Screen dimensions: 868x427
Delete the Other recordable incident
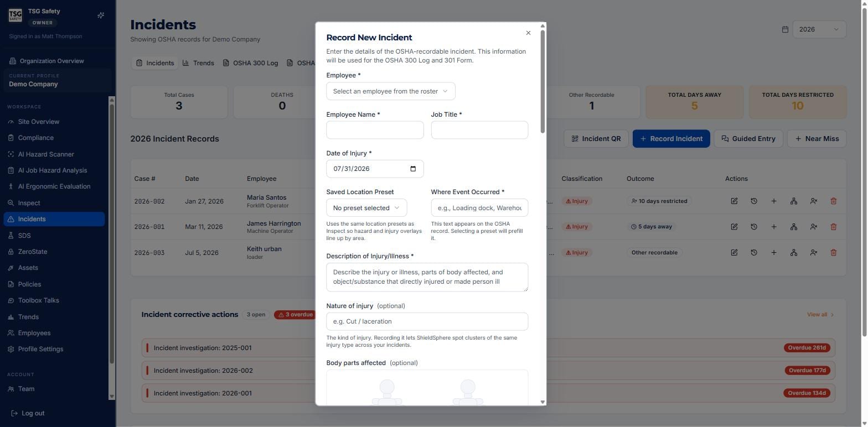(x=834, y=253)
